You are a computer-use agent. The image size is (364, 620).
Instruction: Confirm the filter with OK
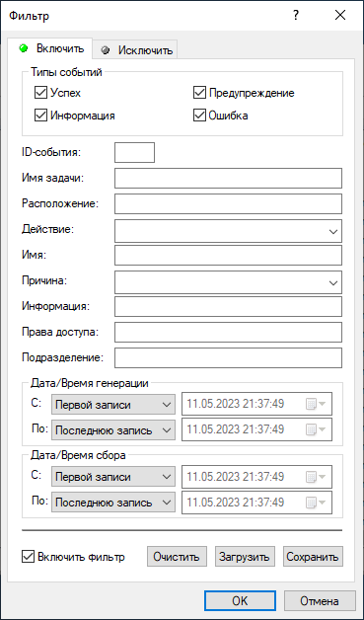(x=241, y=601)
